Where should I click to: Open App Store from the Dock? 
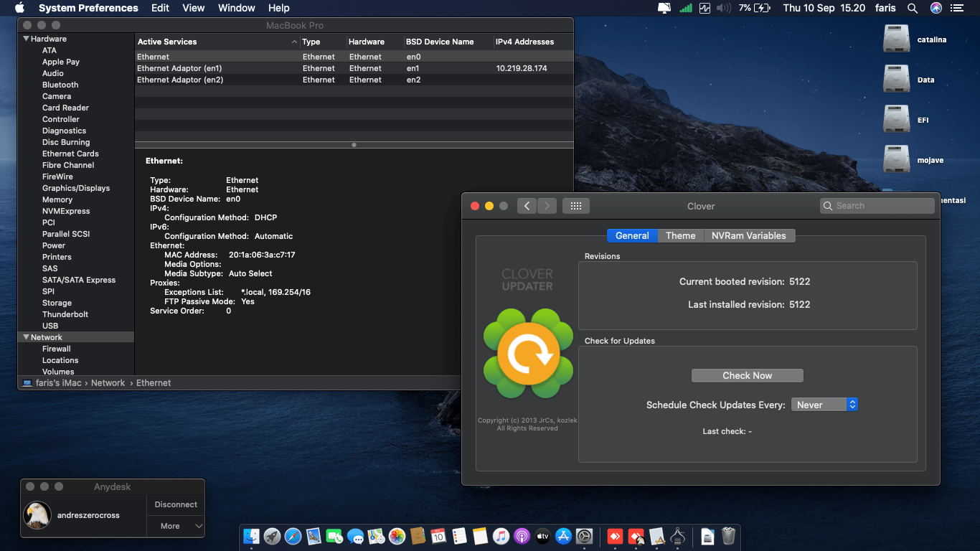tap(563, 536)
